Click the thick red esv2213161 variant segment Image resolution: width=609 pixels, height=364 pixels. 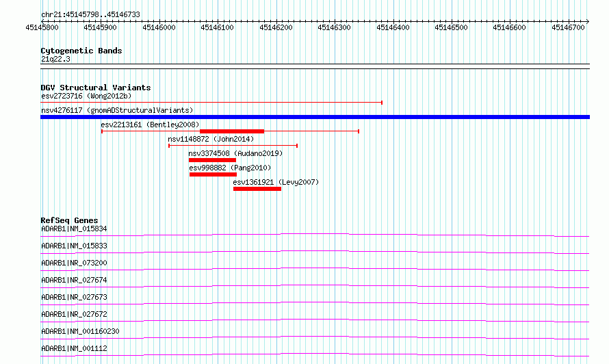click(x=232, y=131)
